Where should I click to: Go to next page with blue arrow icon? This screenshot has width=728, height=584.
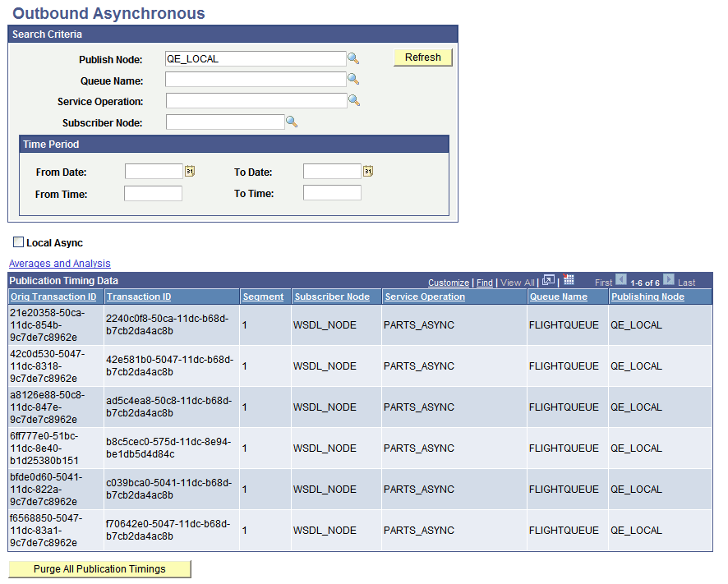[670, 281]
